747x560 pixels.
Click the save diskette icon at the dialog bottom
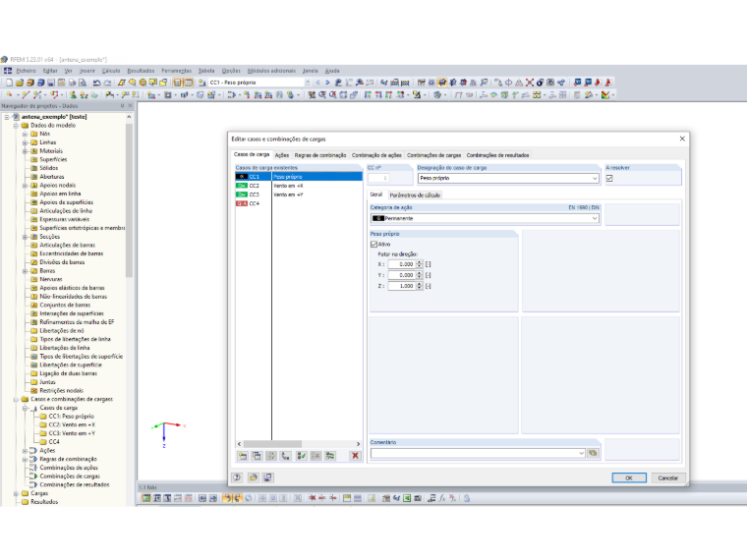(267, 477)
